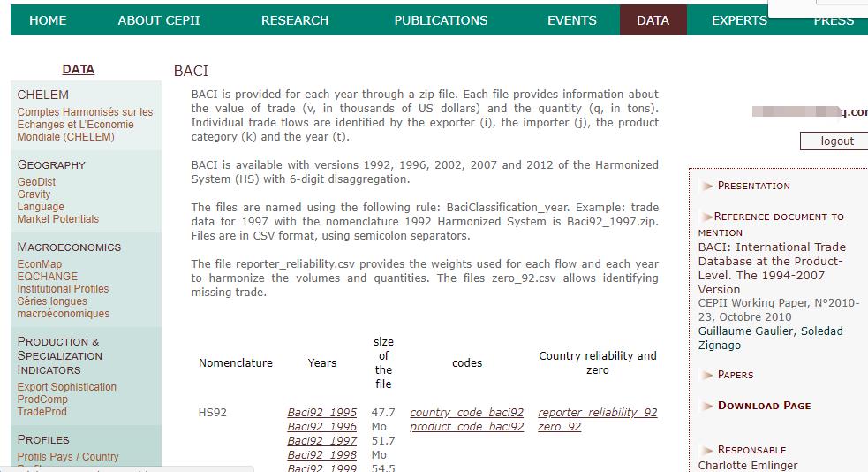Image resolution: width=868 pixels, height=472 pixels.
Task: Open the EXPERTS menu
Action: pos(739,20)
